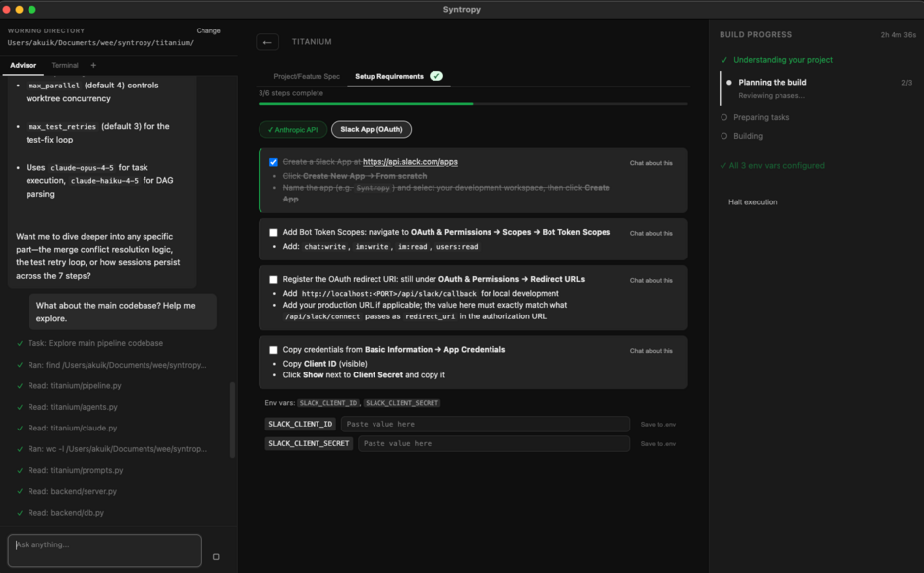Click Halt execution
Image resolution: width=924 pixels, height=573 pixels.
(x=753, y=202)
